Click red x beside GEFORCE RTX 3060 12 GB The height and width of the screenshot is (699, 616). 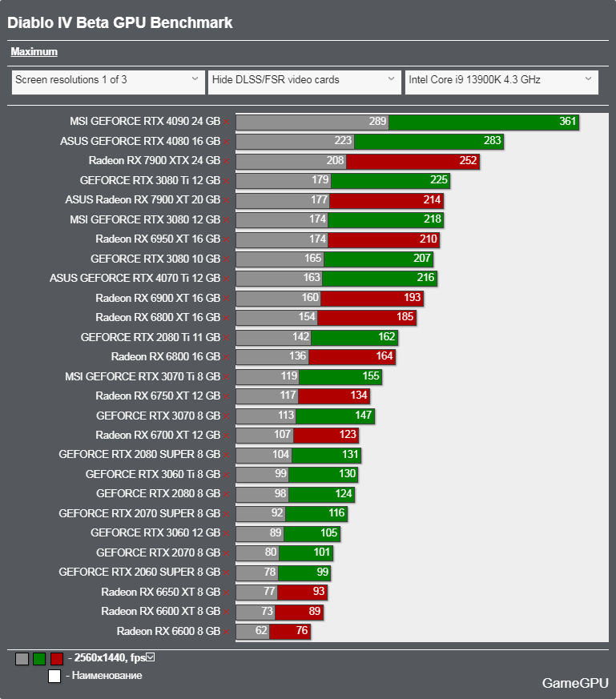[x=227, y=533]
